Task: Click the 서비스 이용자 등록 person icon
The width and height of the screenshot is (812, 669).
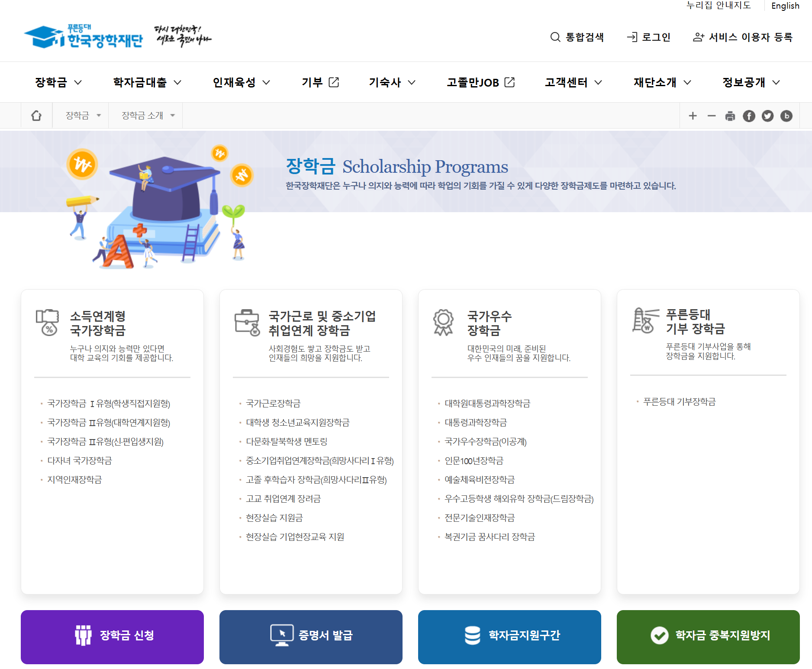Action: 699,37
